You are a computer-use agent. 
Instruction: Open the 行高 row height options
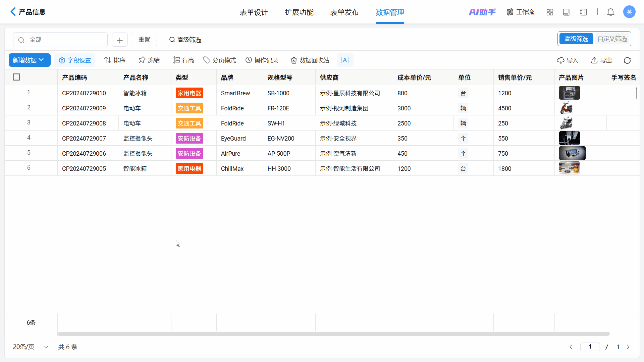[183, 60]
